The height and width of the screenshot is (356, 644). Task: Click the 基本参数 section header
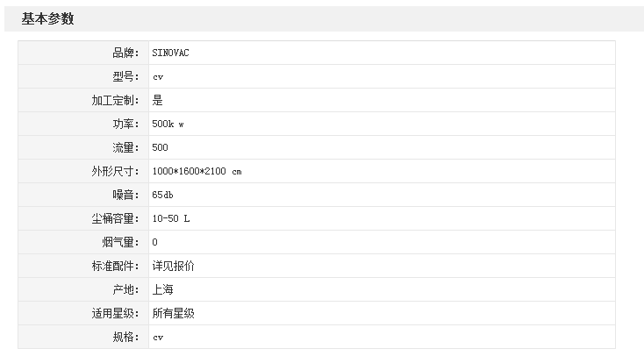(x=47, y=18)
